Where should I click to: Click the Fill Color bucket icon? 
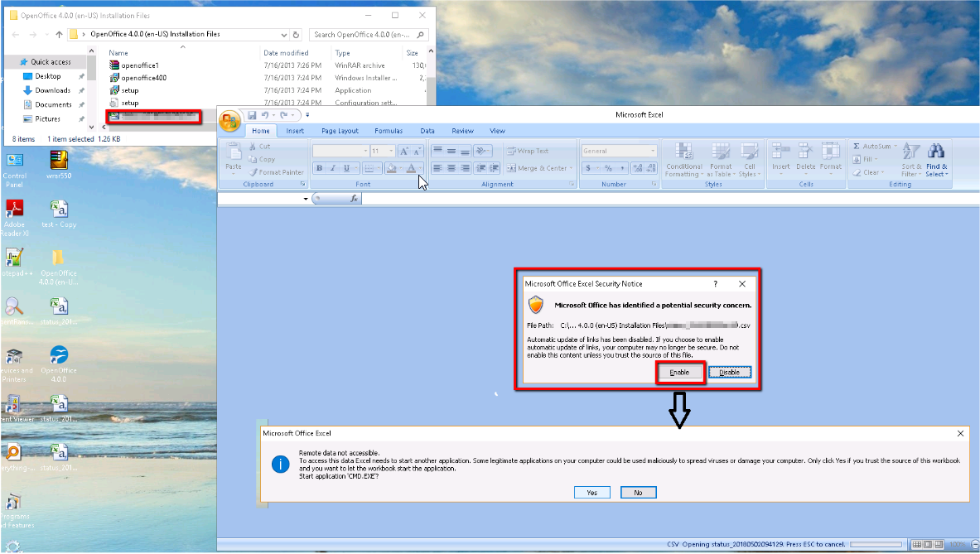click(391, 168)
